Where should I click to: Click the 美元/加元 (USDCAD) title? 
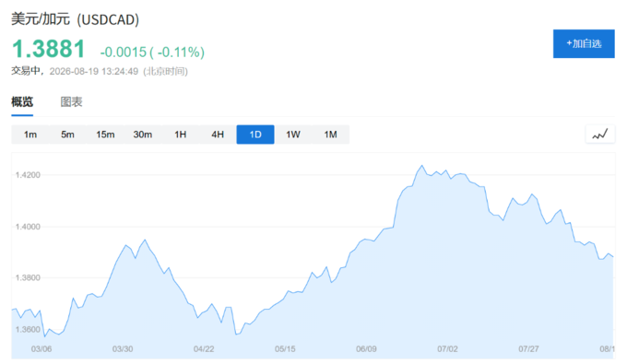pyautogui.click(x=76, y=19)
